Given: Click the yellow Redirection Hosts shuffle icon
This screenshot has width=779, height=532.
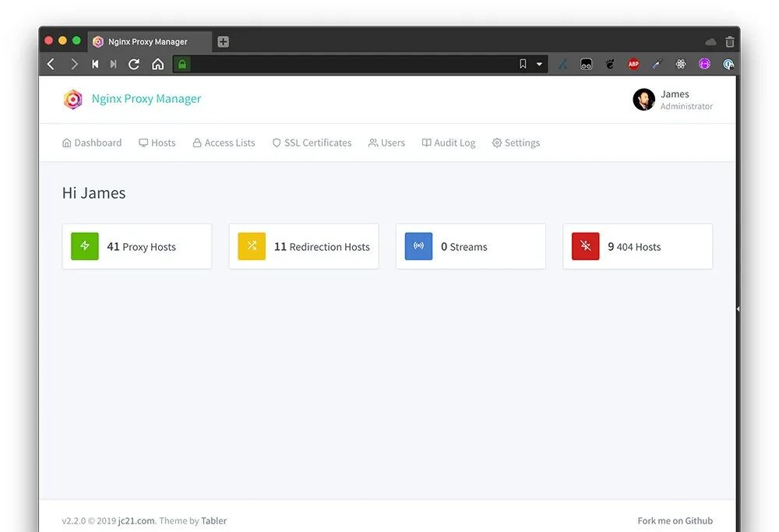Looking at the screenshot, I should click(252, 246).
